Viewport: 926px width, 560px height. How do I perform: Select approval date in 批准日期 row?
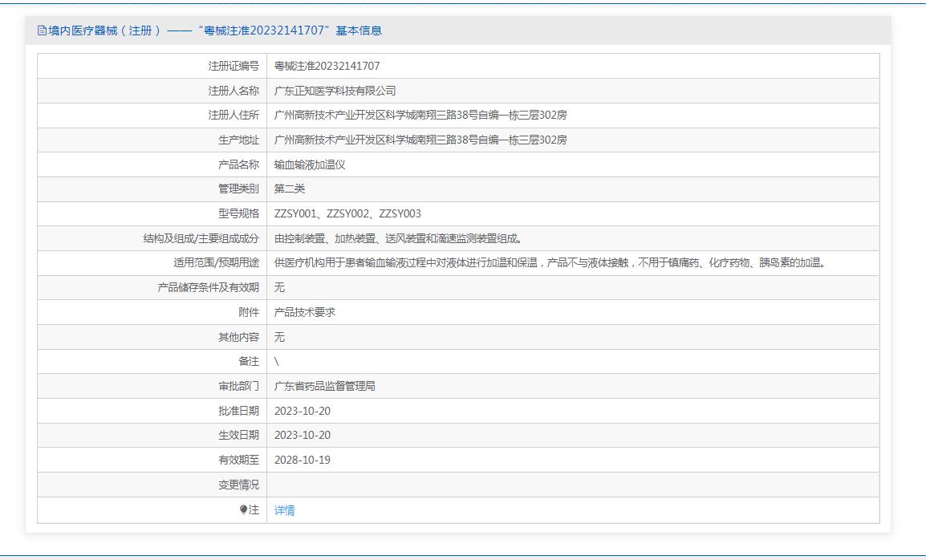(x=303, y=411)
